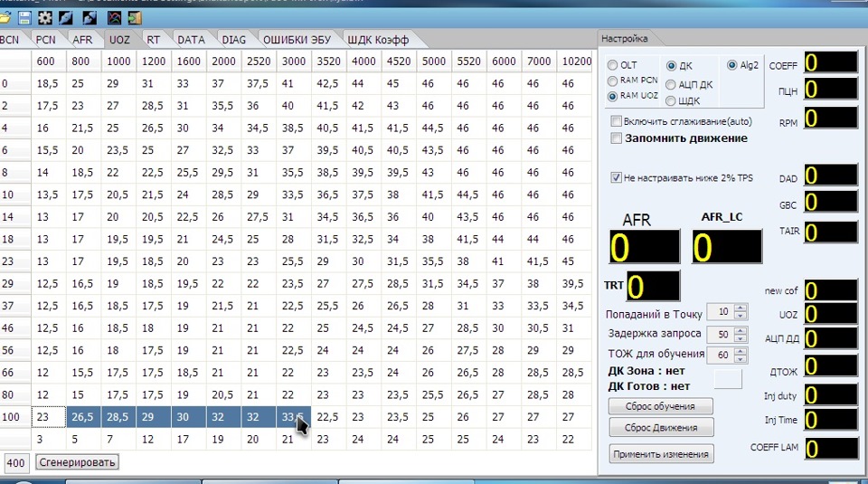Click the Применить изменения button
The height and width of the screenshot is (484, 868).
point(661,454)
